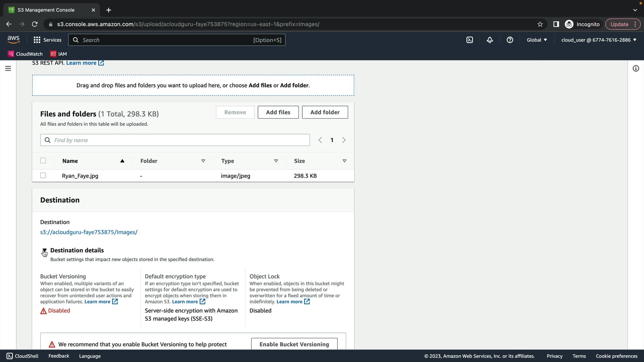Click the Add files button
The image size is (644, 362).
click(278, 112)
